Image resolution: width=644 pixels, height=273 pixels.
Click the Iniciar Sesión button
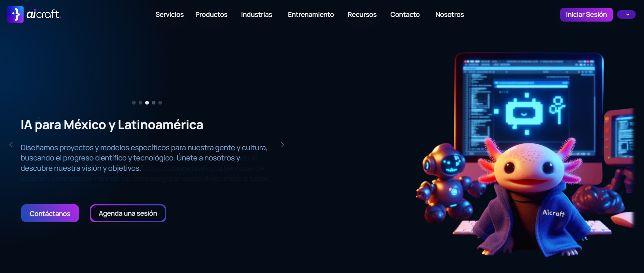pos(587,15)
